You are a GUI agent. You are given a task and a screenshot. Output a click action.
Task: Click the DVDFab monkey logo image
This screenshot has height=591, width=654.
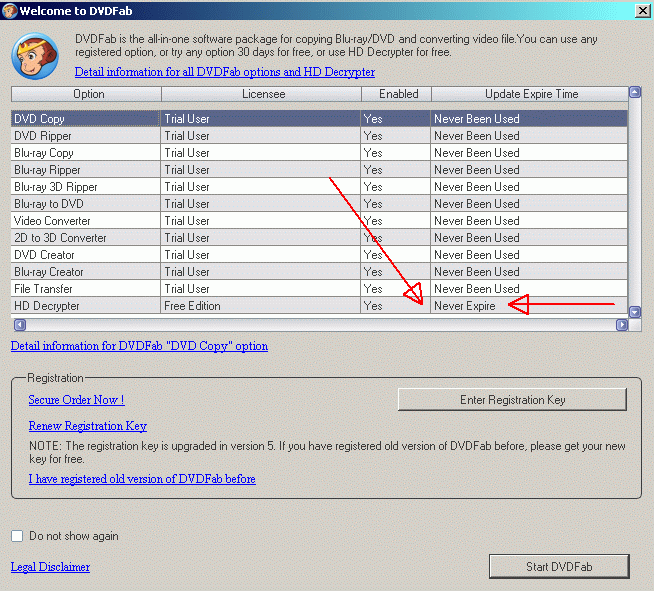(x=35, y=56)
